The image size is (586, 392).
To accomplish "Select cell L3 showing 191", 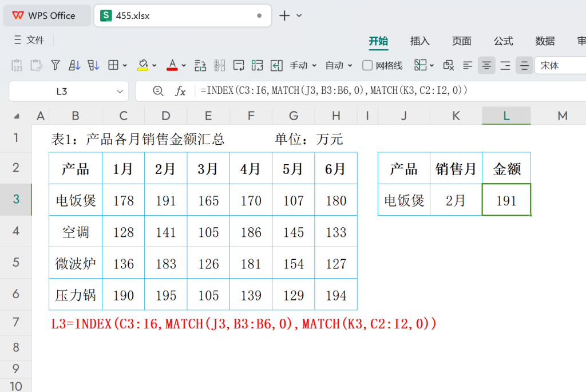I will [x=506, y=200].
